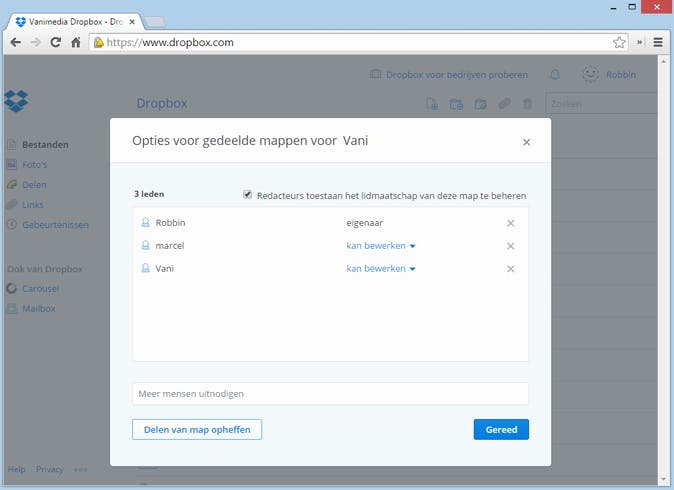Click page scrollbar down arrow
Viewport: 674px width, 490px height.
point(663,479)
